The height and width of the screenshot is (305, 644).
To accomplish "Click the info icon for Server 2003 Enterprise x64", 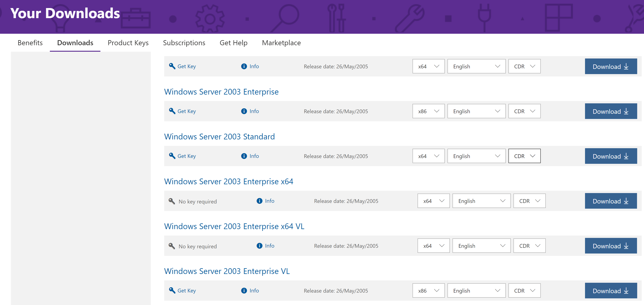I will click(259, 201).
